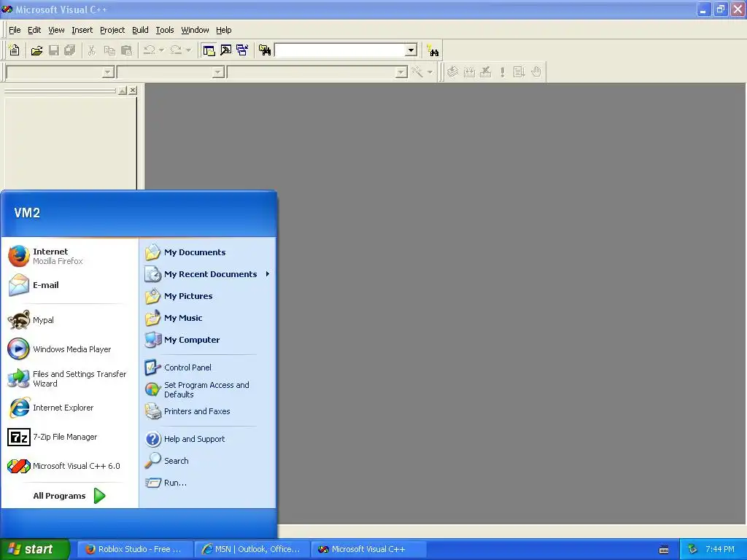This screenshot has height=560, width=747.
Task: Open My Documents from Start menu
Action: (207, 252)
